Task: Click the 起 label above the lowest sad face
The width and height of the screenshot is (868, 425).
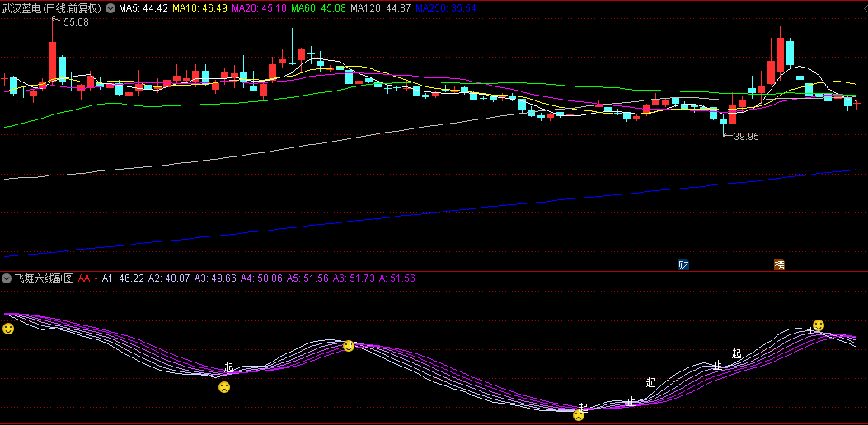Action: pyautogui.click(x=583, y=407)
